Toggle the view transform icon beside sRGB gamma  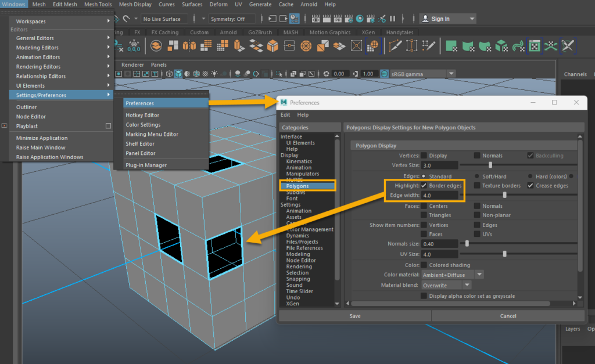[x=385, y=74]
